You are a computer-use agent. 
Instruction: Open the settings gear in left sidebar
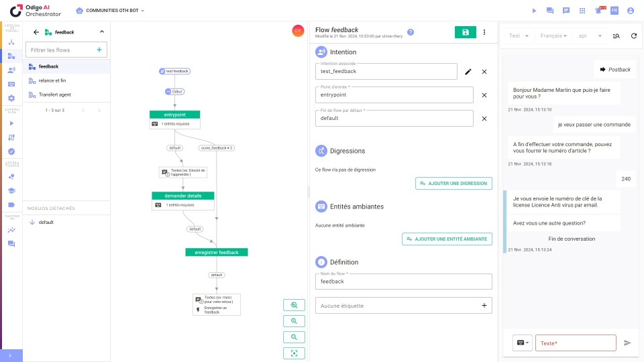pos(11,98)
